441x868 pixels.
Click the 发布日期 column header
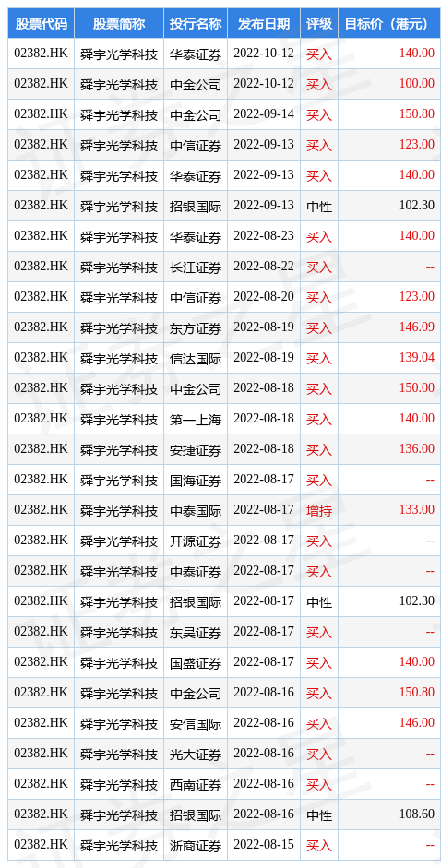[264, 23]
